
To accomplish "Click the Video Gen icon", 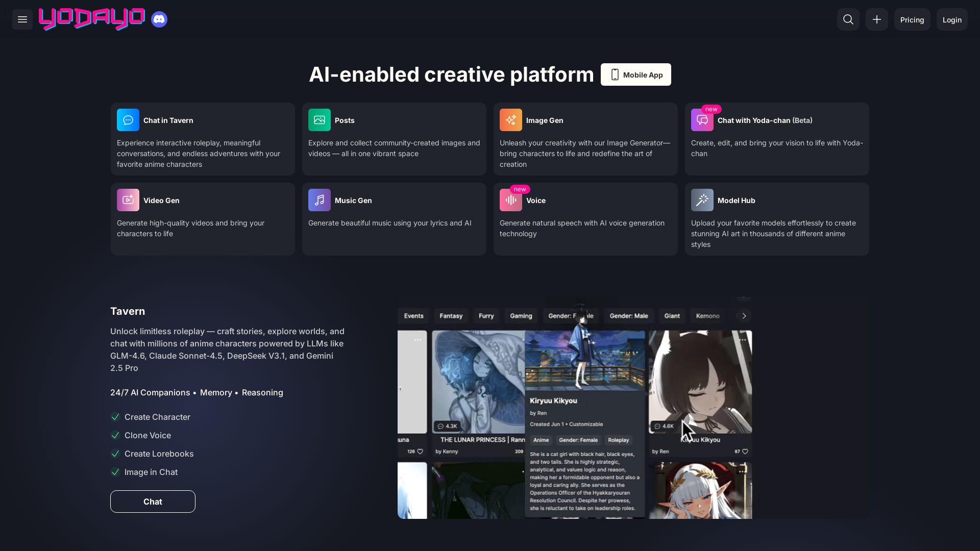I will [x=128, y=201].
